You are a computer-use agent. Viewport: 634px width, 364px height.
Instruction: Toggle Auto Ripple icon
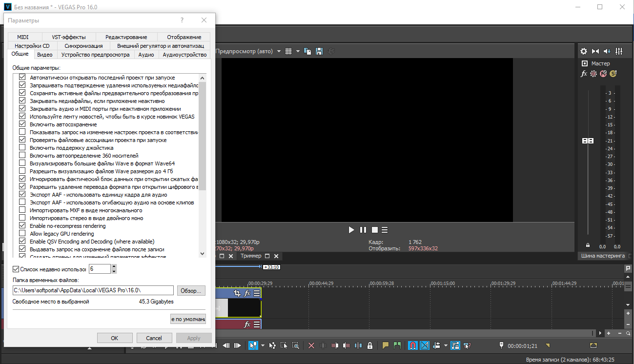tap(436, 345)
